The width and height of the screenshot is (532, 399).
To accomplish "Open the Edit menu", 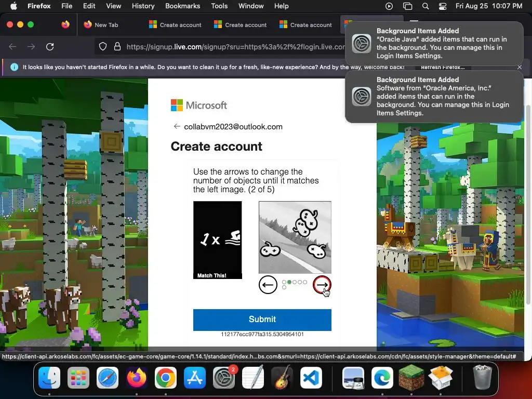I will [x=89, y=6].
